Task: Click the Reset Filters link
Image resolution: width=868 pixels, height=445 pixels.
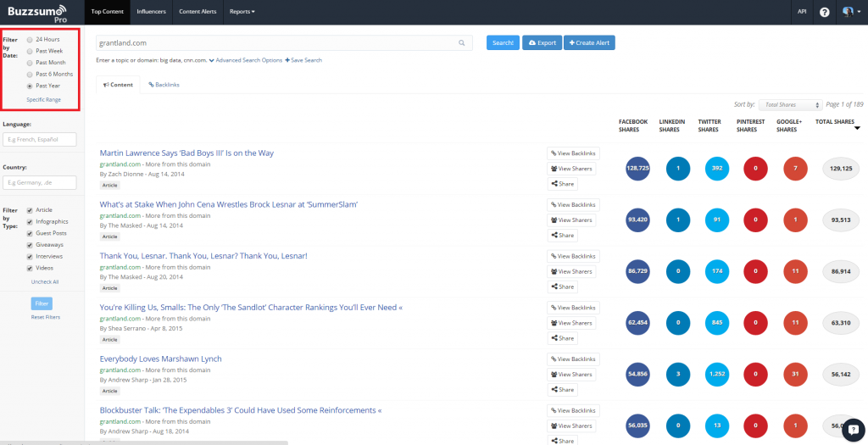Action: tap(46, 317)
